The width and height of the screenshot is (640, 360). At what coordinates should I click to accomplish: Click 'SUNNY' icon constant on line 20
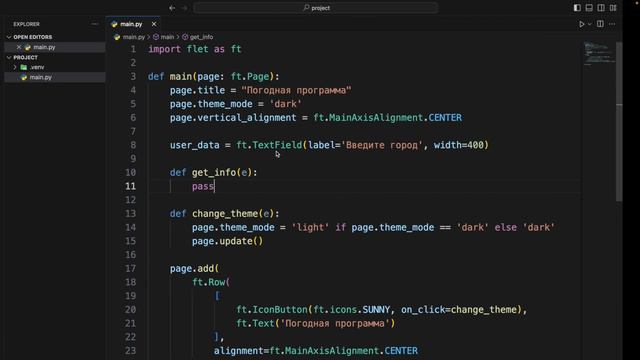376,310
